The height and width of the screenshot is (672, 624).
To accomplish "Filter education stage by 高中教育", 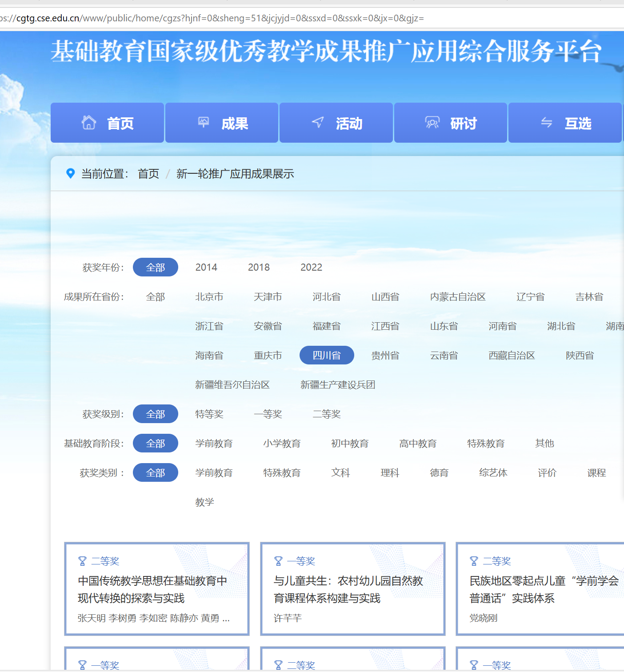I will pos(418,443).
